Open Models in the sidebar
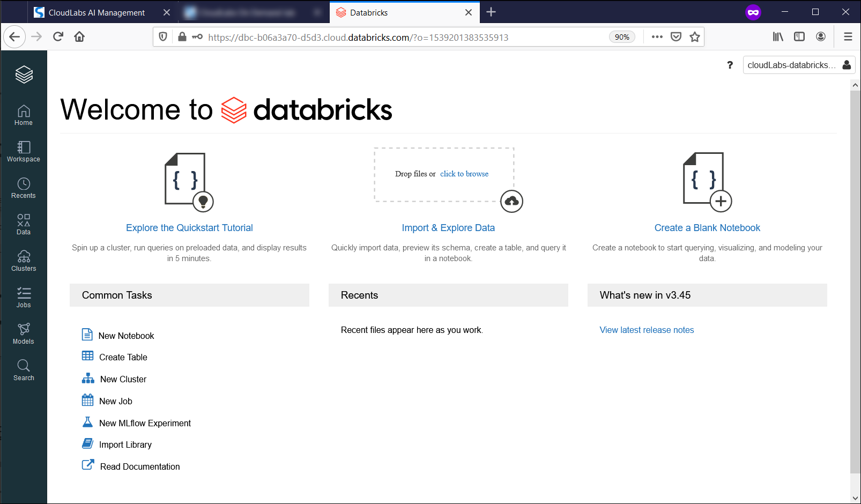The image size is (861, 504). [x=24, y=334]
